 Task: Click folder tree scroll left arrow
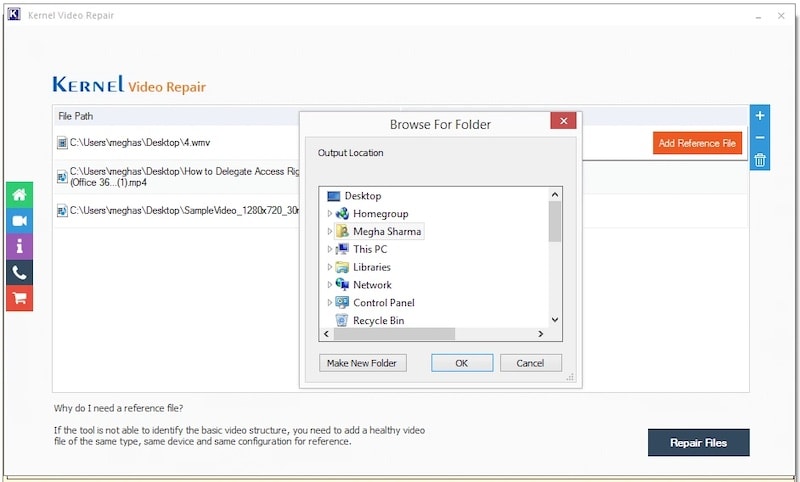coord(327,334)
